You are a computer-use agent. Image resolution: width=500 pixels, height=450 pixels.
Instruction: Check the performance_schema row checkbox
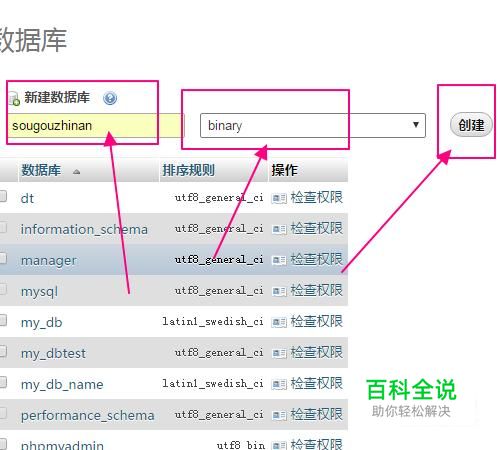pyautogui.click(x=3, y=413)
